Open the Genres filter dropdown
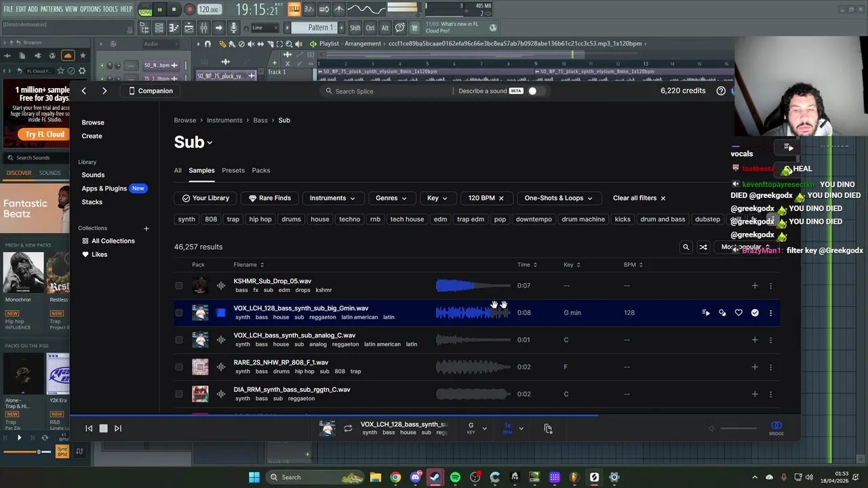868x488 pixels. point(391,198)
